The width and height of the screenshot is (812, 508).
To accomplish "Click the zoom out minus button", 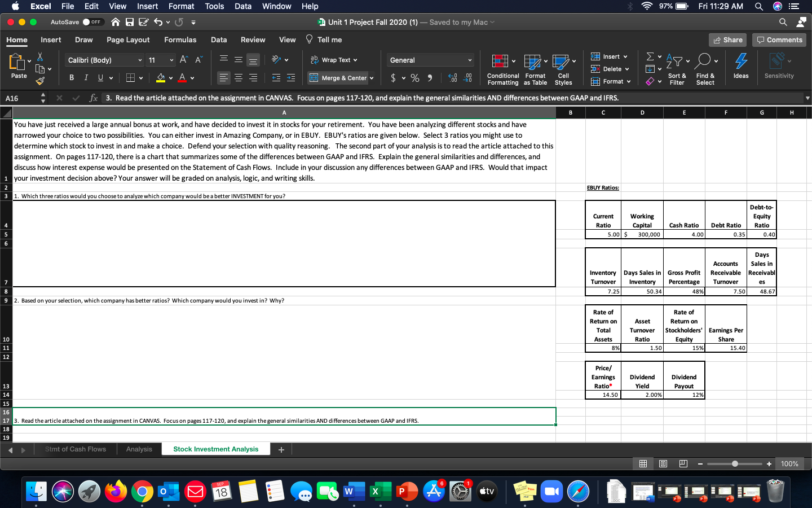I will 700,464.
